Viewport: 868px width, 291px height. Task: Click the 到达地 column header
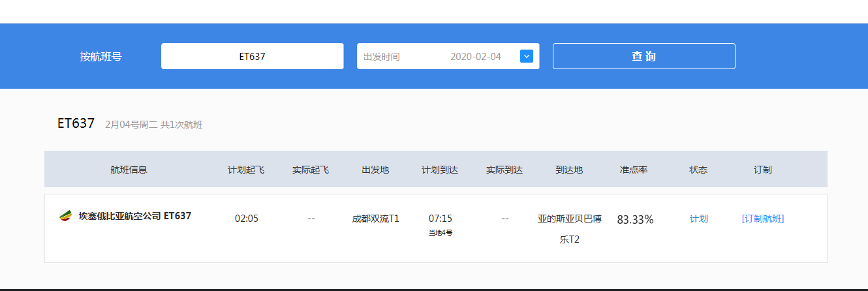pyautogui.click(x=569, y=170)
